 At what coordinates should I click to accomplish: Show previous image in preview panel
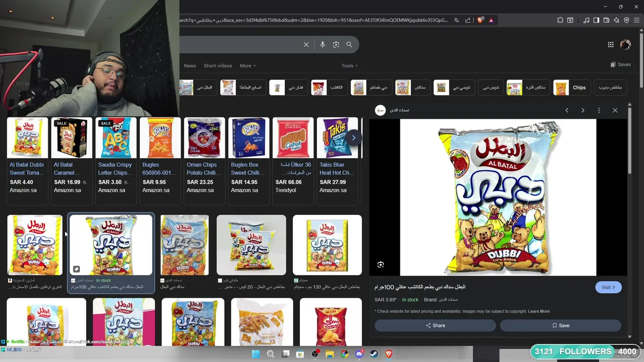pos(567,110)
